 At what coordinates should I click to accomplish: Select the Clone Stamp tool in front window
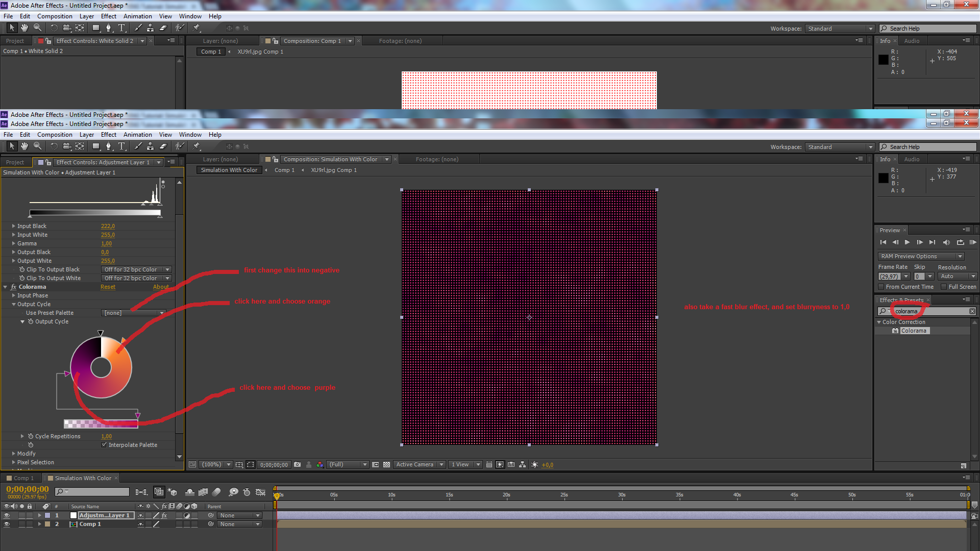tap(150, 146)
